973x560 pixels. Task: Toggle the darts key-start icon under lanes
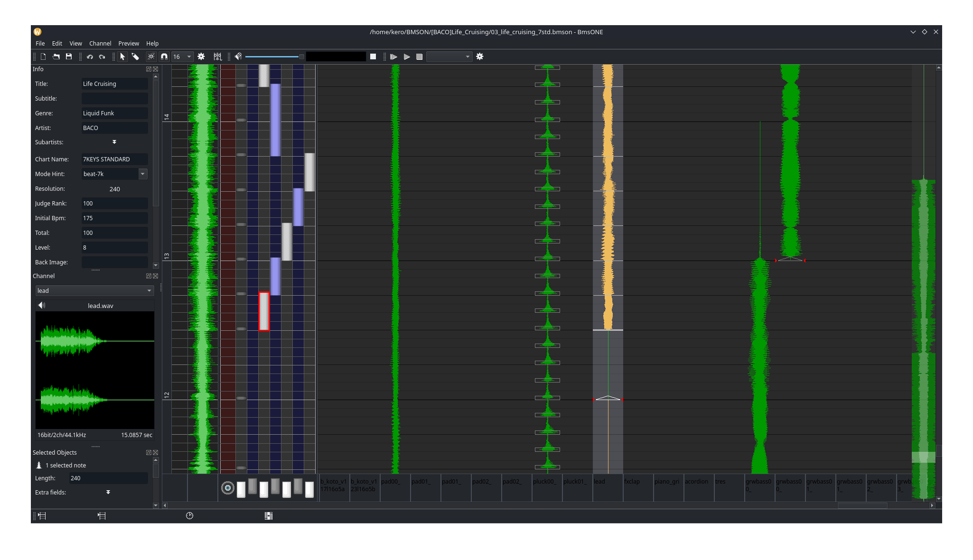(227, 487)
